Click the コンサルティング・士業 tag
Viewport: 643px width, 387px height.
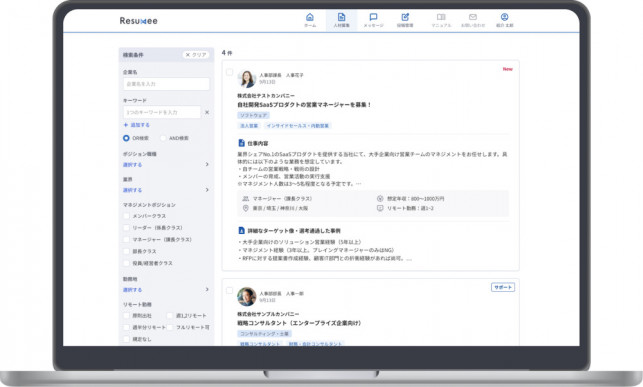coord(264,334)
